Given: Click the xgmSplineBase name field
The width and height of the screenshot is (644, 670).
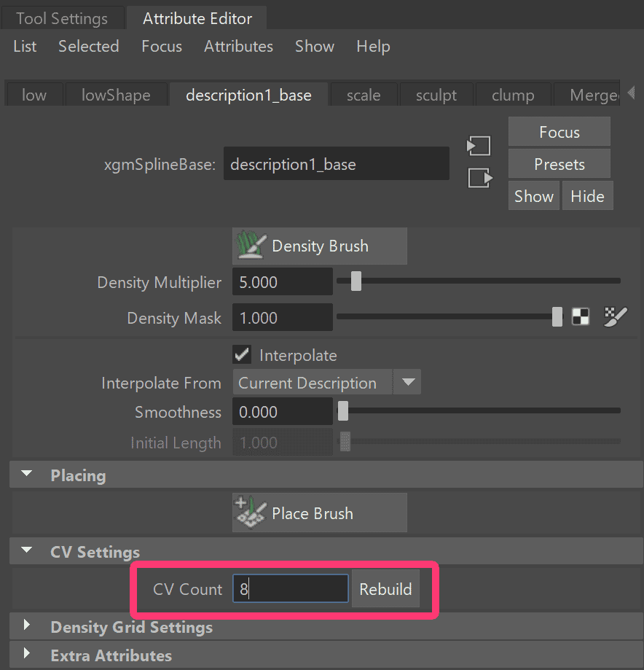Looking at the screenshot, I should point(337,164).
